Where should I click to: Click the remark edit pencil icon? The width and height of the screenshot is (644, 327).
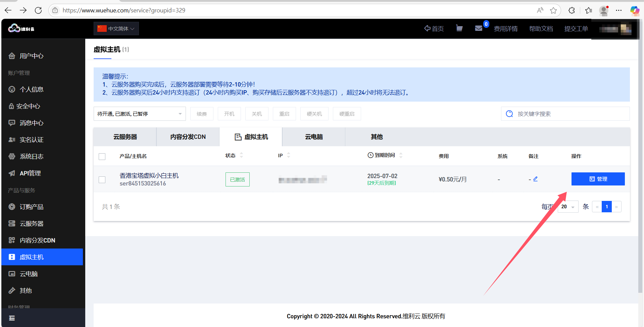tap(536, 179)
